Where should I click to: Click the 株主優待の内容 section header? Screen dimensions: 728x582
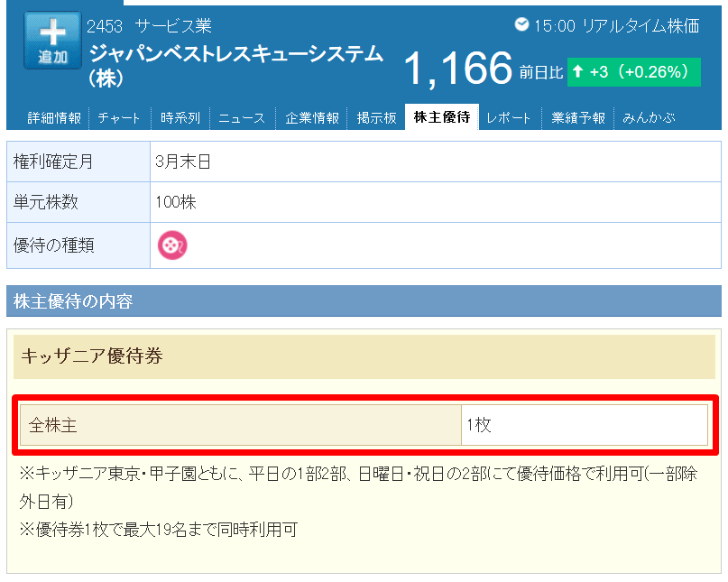pyautogui.click(x=68, y=302)
